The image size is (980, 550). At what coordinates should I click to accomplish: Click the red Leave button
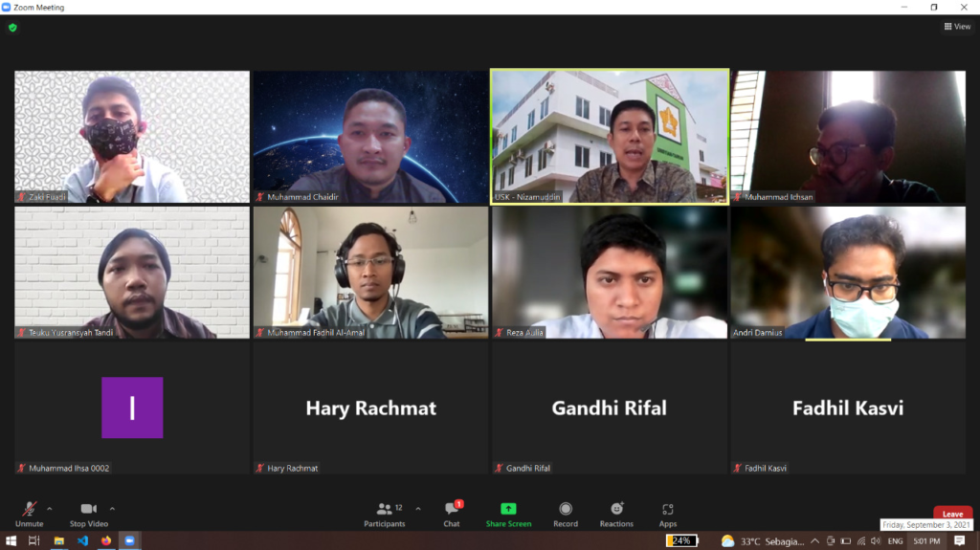pos(952,514)
